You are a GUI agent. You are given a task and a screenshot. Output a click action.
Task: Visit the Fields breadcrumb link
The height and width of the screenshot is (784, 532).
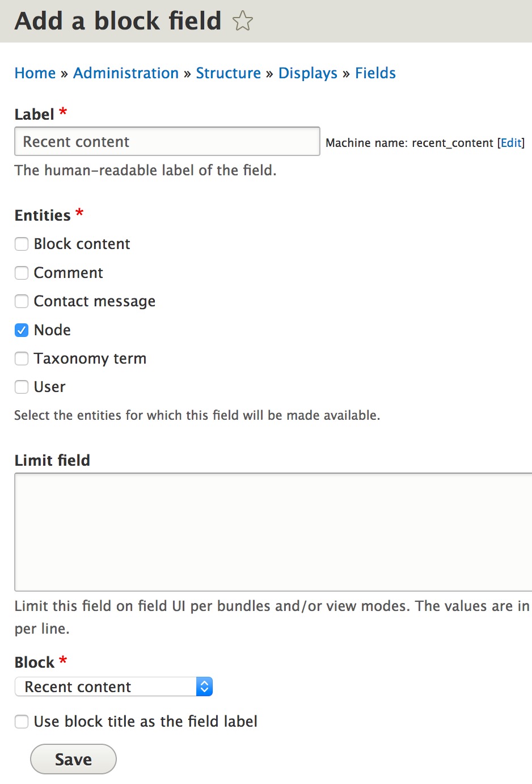pos(375,73)
